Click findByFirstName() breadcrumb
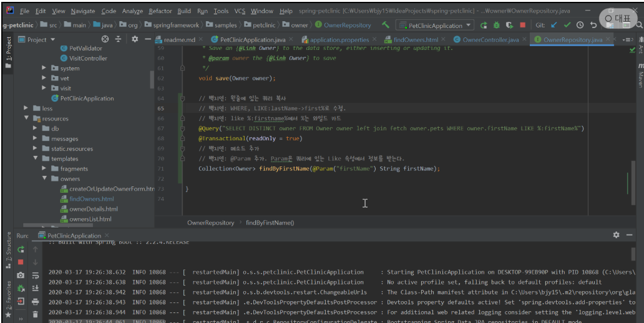 coord(270,223)
